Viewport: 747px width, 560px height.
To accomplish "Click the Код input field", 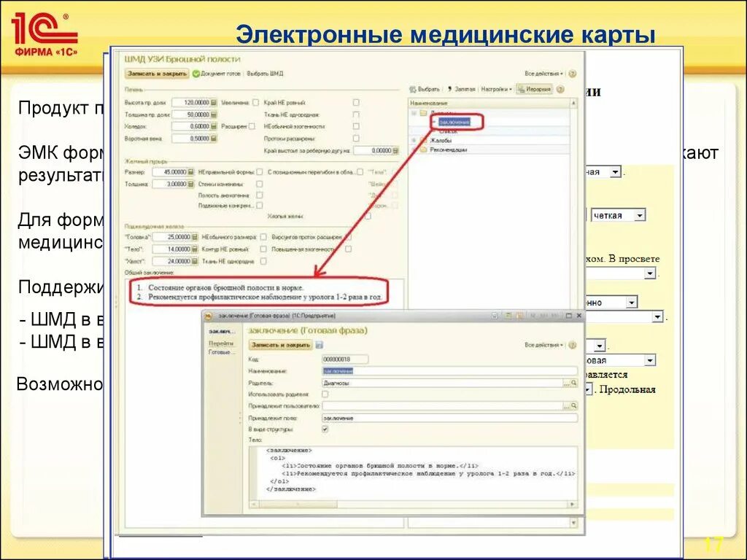I will (x=345, y=359).
